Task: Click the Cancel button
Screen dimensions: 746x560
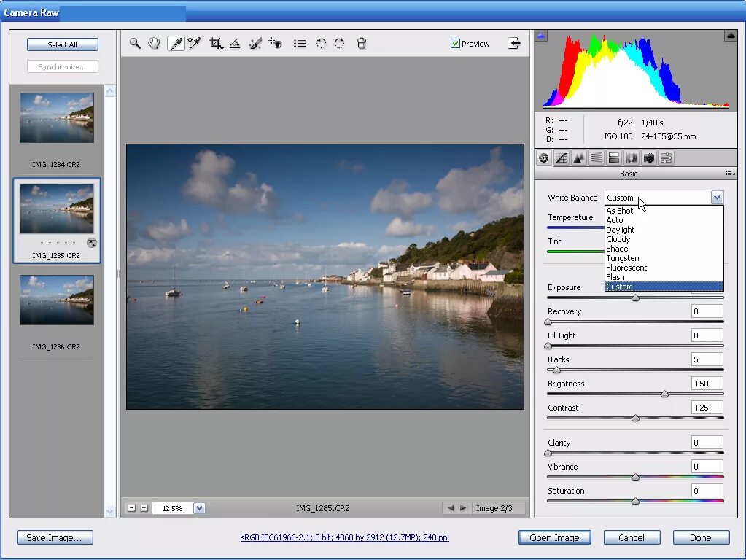Action: (632, 537)
